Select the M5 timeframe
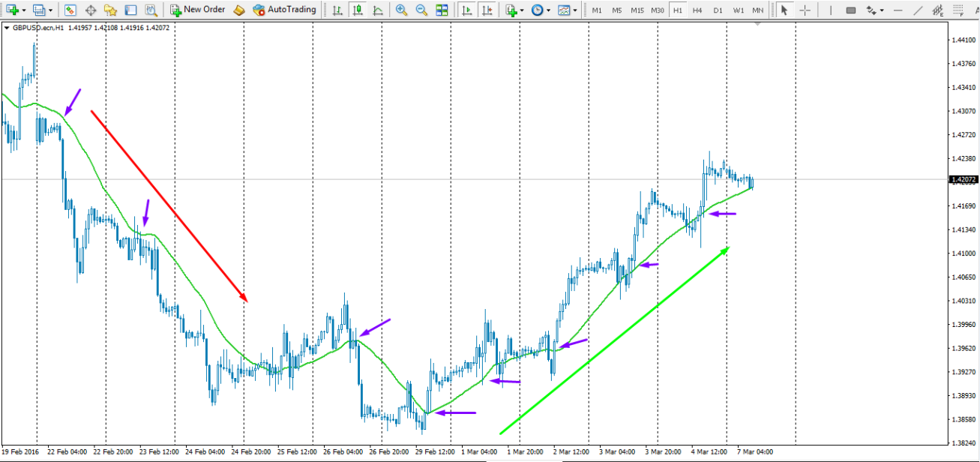Image resolution: width=980 pixels, height=462 pixels. (616, 10)
